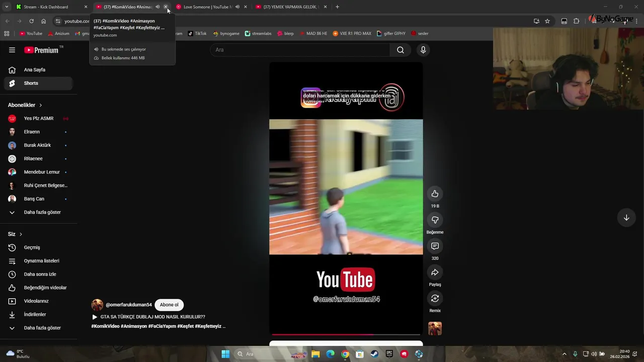The image size is (644, 362).
Task: Mute the Love Someone tab audio
Action: click(237, 7)
